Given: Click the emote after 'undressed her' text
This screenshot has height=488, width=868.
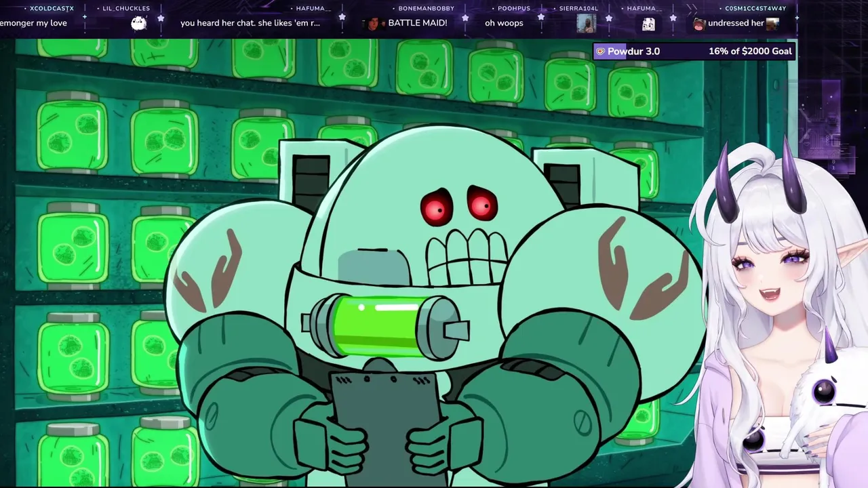Looking at the screenshot, I should point(772,23).
